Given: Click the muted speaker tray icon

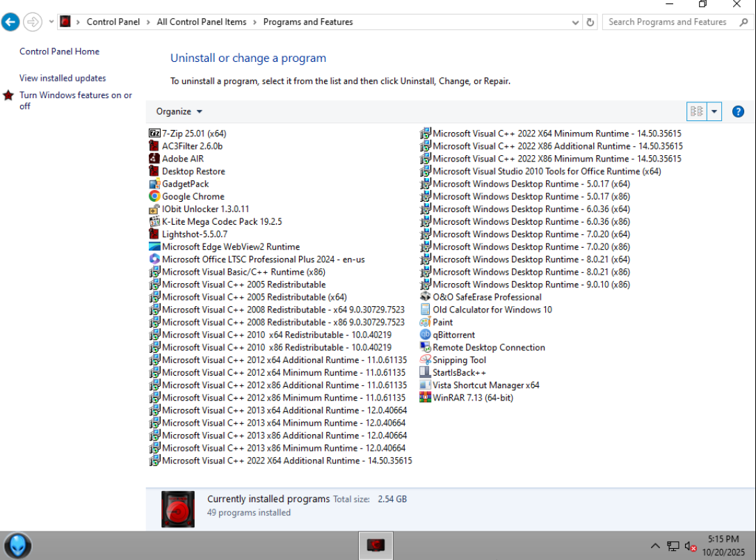Looking at the screenshot, I should point(691,546).
